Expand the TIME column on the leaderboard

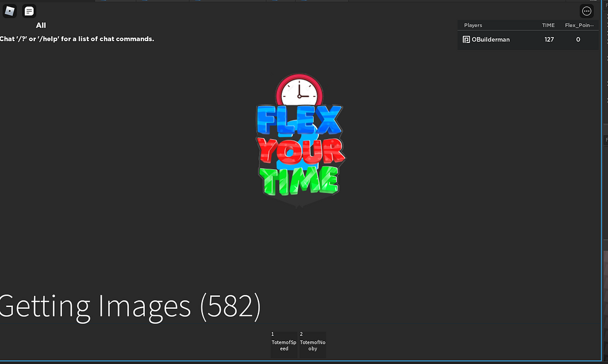(548, 25)
